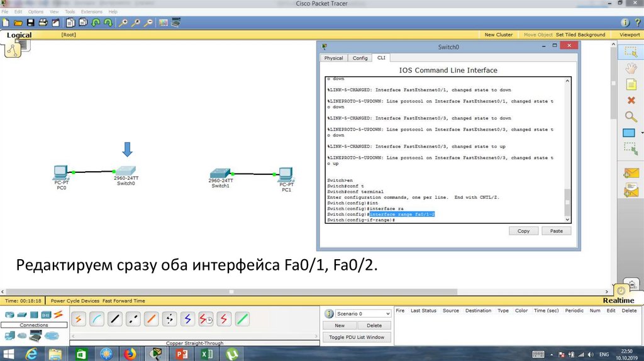Click the Save file toolbar icon
The image size is (644, 361).
(x=30, y=23)
